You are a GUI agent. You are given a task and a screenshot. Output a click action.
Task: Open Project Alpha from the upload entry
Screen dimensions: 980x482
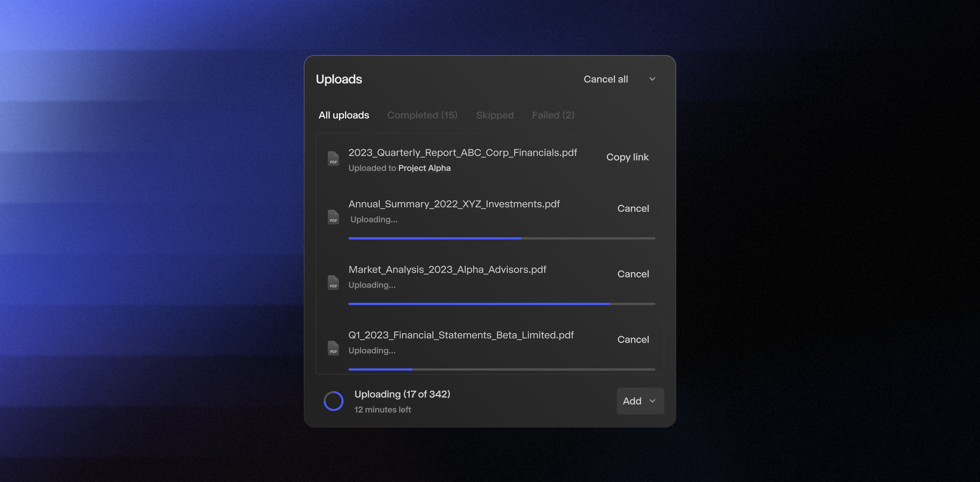pos(424,168)
